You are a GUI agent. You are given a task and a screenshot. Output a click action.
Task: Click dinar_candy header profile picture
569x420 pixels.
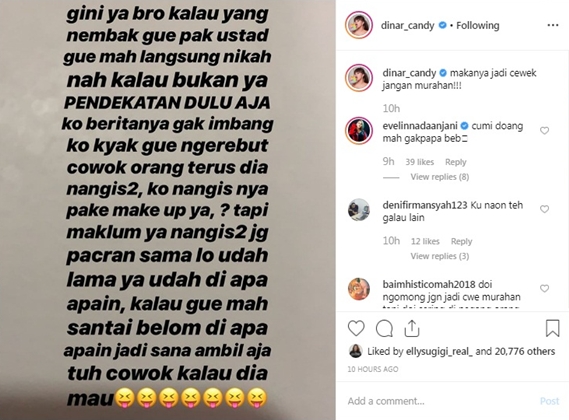[x=359, y=25]
